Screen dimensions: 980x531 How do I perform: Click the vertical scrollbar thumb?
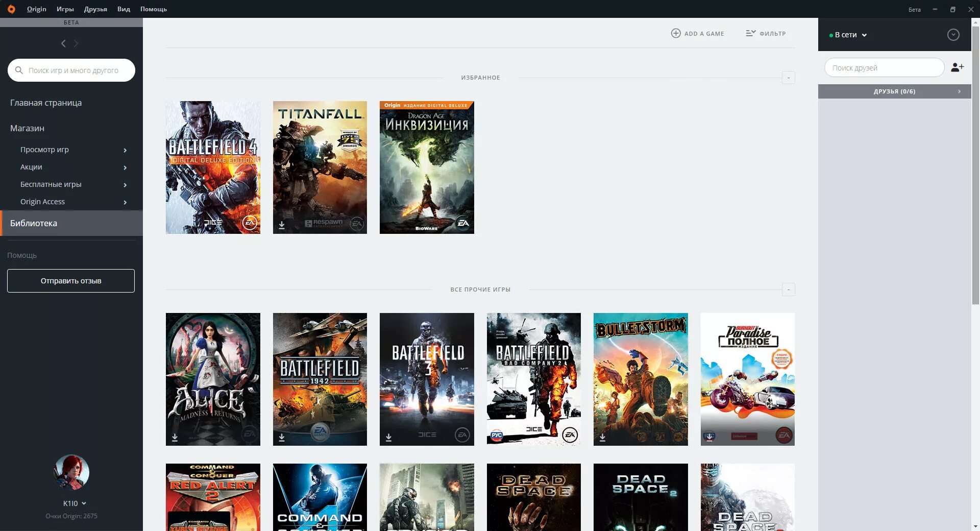tap(975, 166)
